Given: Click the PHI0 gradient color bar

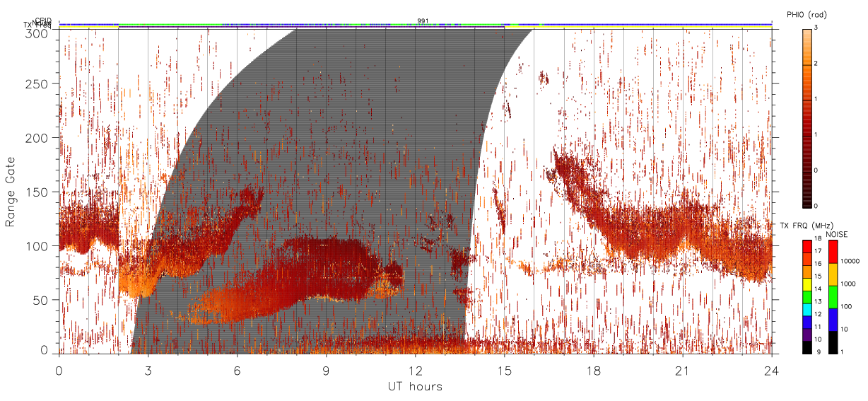Looking at the screenshot, I should click(x=807, y=118).
